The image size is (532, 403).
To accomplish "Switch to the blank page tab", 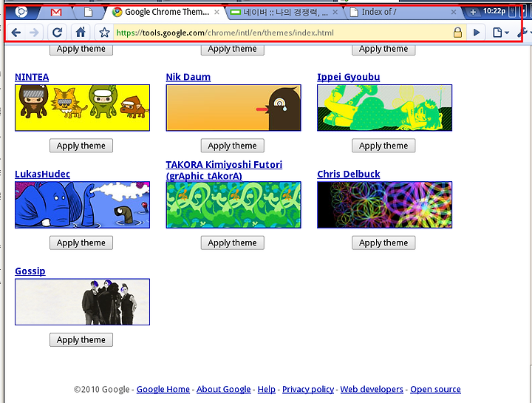I will pos(88,13).
